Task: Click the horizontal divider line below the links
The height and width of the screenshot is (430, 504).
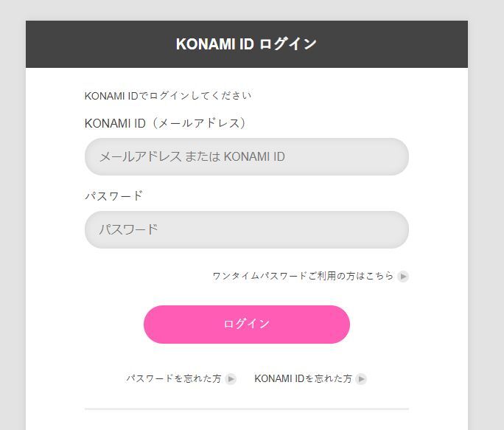Action: pyautogui.click(x=246, y=408)
